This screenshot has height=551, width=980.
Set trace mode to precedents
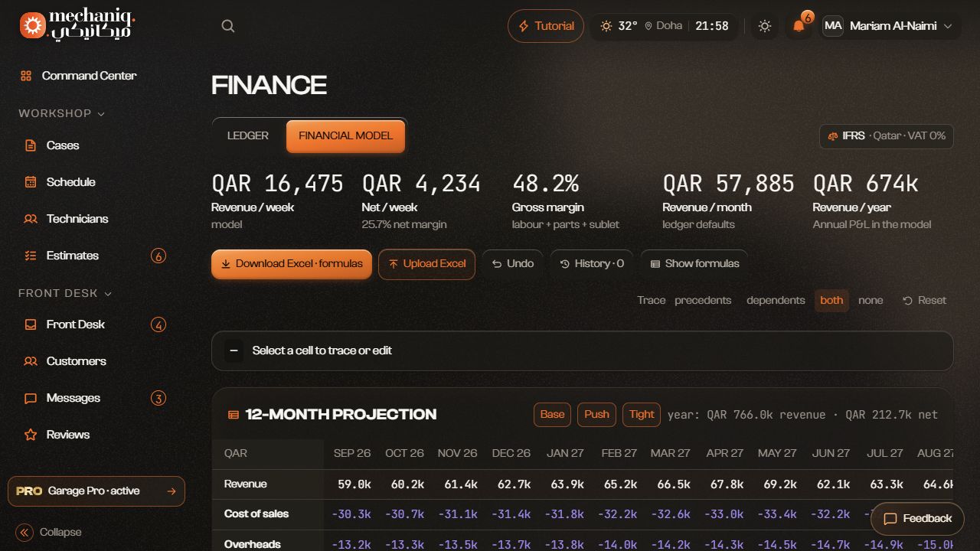[703, 301]
